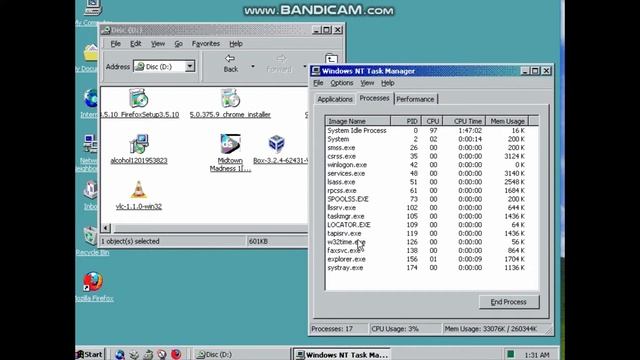Viewport: 640px width, 360px height.
Task: Click left arrow of horizontal scrollbar
Action: click(x=106, y=228)
